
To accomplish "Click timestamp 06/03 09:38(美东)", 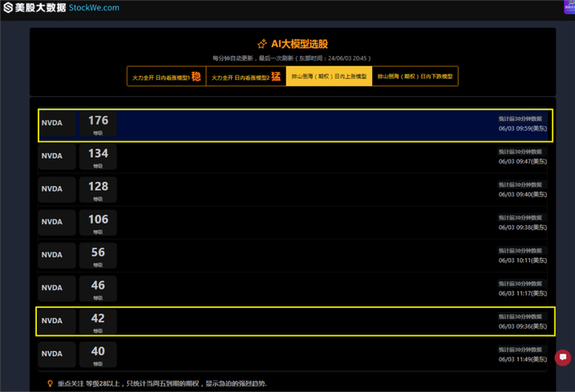I will tap(522, 228).
